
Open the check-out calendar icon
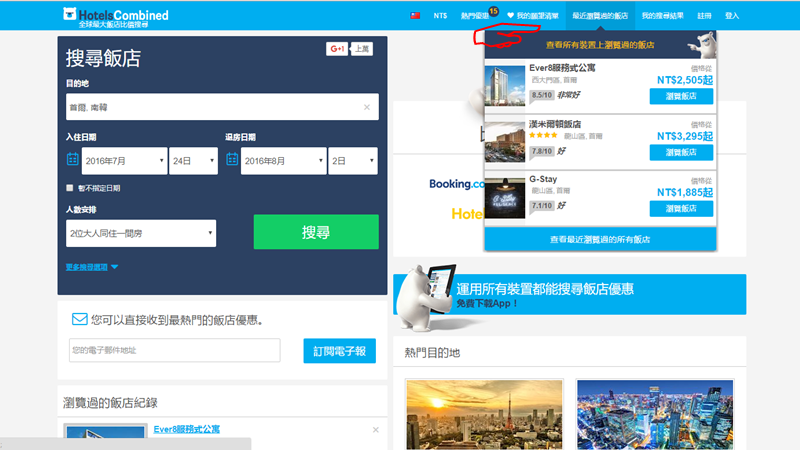click(x=232, y=159)
